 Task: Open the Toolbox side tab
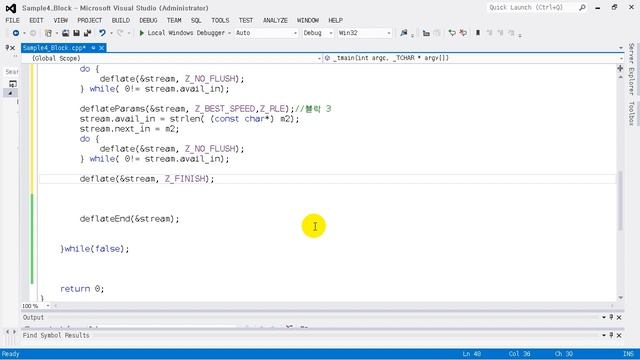[631, 113]
